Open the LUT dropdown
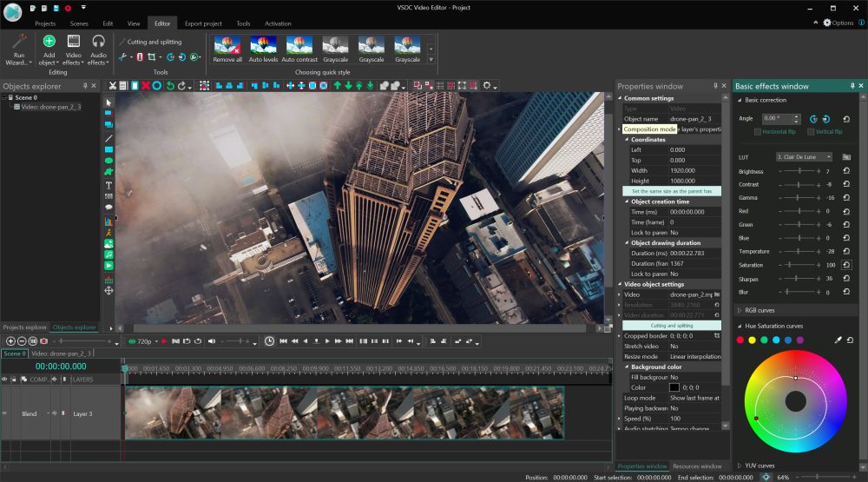This screenshot has height=482, width=868. [x=803, y=157]
